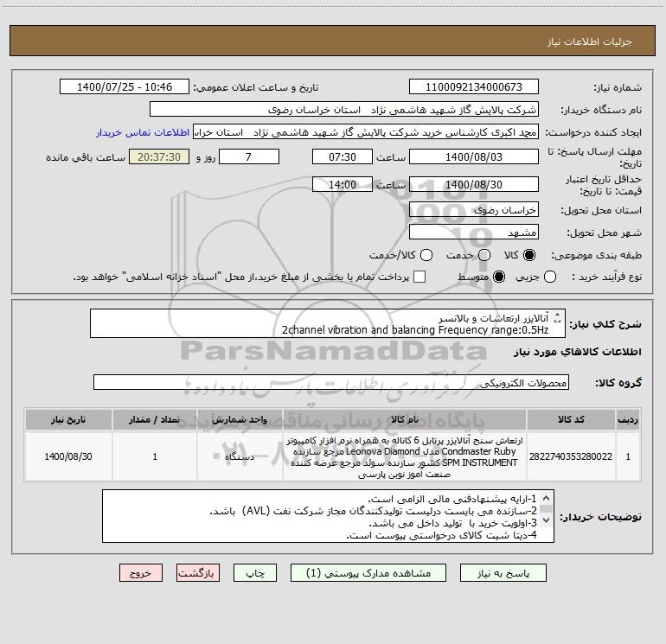Click the چاپ print button
Image resolution: width=666 pixels, height=644 pixels.
coord(255,573)
